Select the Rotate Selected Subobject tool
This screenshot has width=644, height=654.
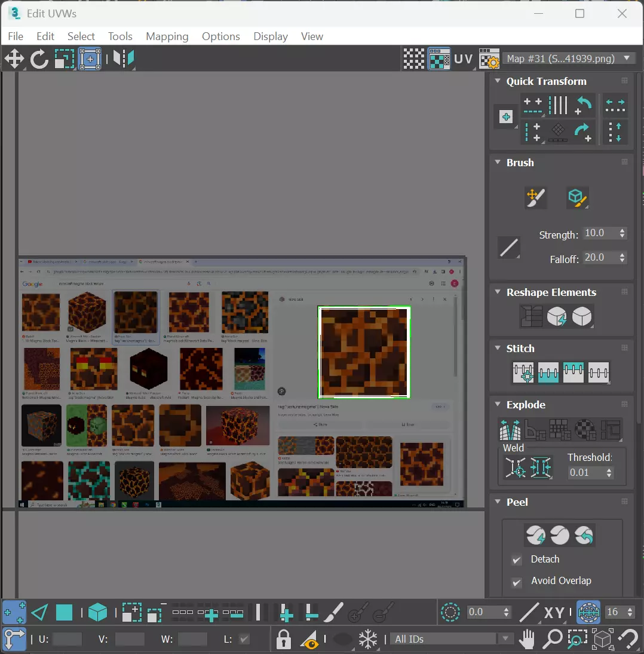pos(39,59)
